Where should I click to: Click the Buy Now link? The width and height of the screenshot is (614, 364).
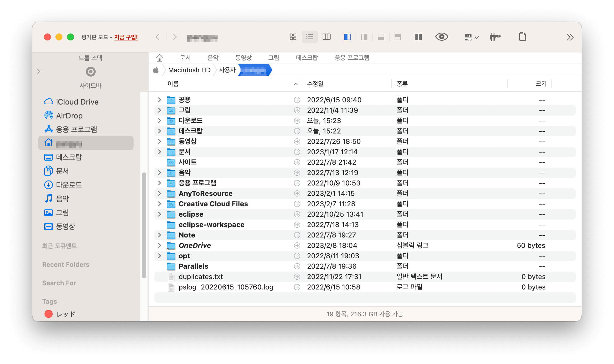click(x=126, y=37)
